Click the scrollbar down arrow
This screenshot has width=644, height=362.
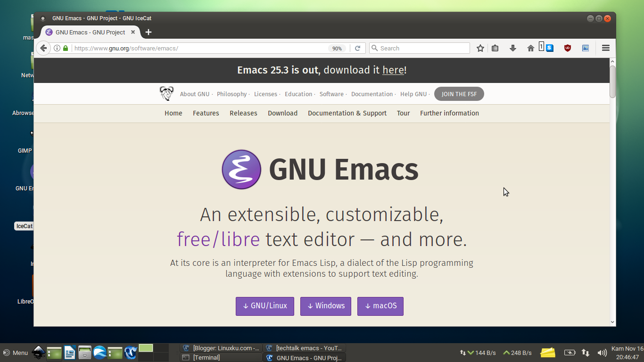(x=612, y=322)
